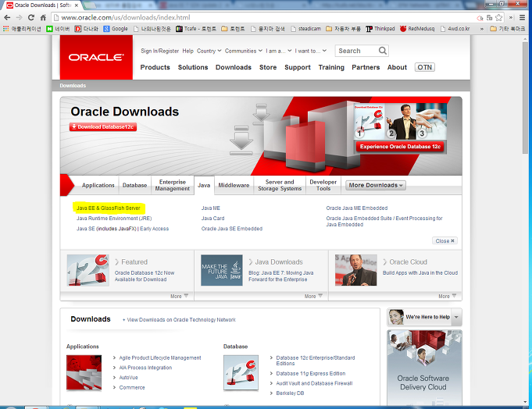Select the Applications tab
The height and width of the screenshot is (409, 532).
pos(98,185)
